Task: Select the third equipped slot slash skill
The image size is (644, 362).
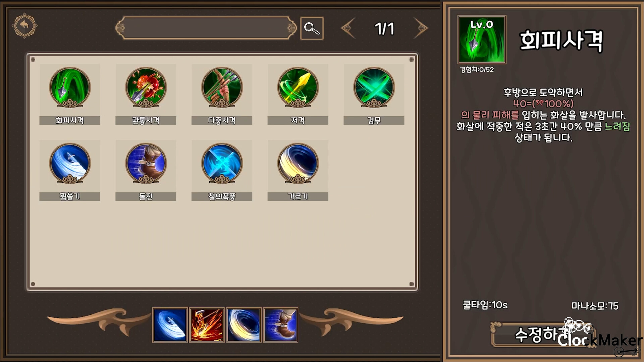Action: coord(244,325)
